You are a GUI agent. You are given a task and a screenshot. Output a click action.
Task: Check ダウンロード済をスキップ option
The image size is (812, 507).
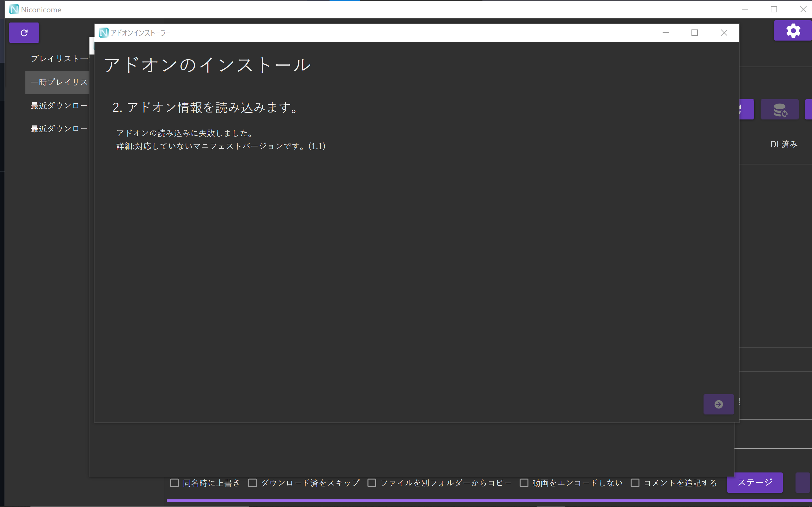(x=253, y=483)
